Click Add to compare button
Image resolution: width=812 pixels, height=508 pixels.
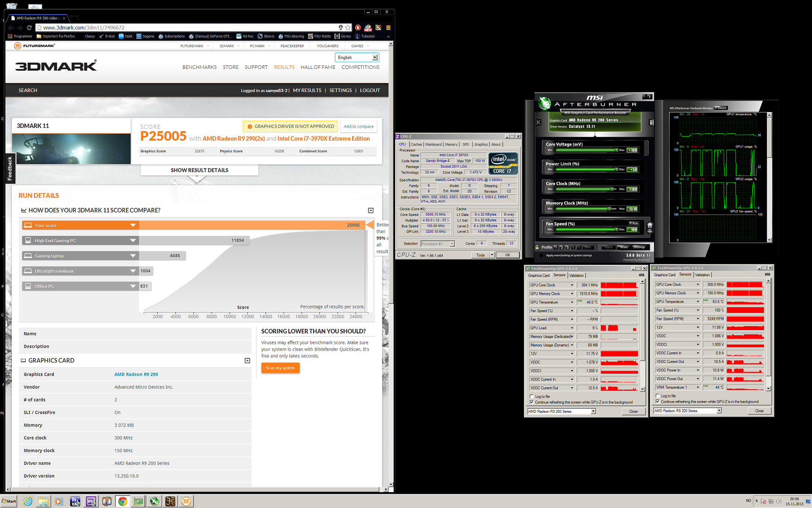coord(358,127)
